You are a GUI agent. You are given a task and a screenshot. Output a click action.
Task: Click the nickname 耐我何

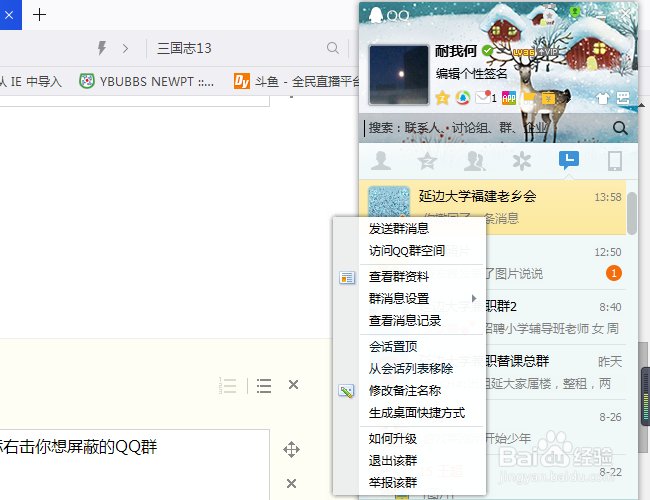(456, 51)
